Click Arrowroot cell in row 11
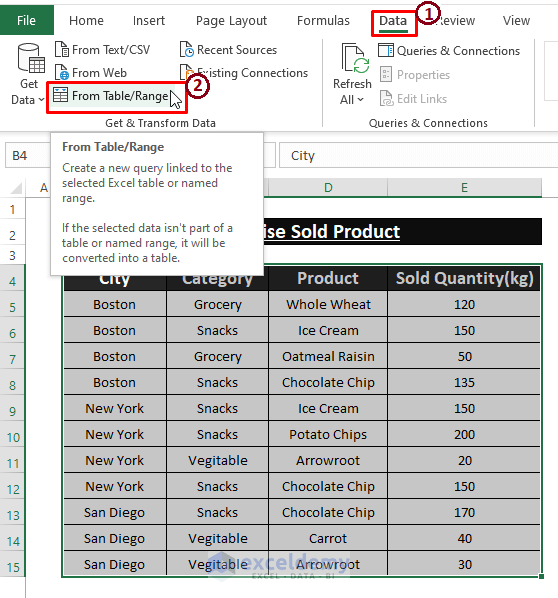558x598 pixels. pos(328,460)
